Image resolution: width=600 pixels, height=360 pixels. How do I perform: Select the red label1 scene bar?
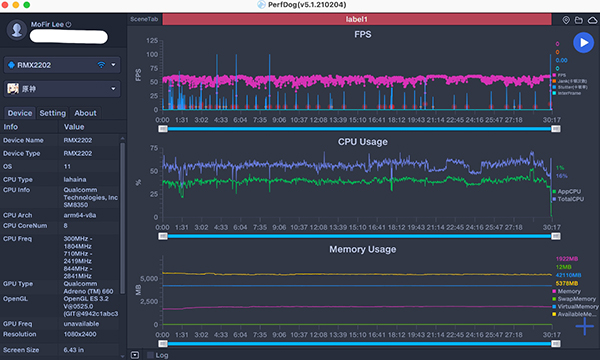click(x=357, y=19)
